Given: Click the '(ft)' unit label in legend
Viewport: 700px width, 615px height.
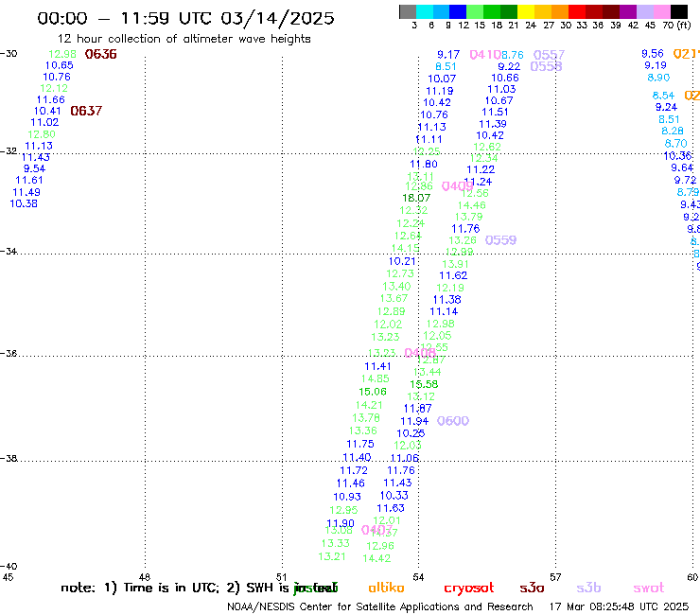Looking at the screenshot, I should [x=684, y=26].
